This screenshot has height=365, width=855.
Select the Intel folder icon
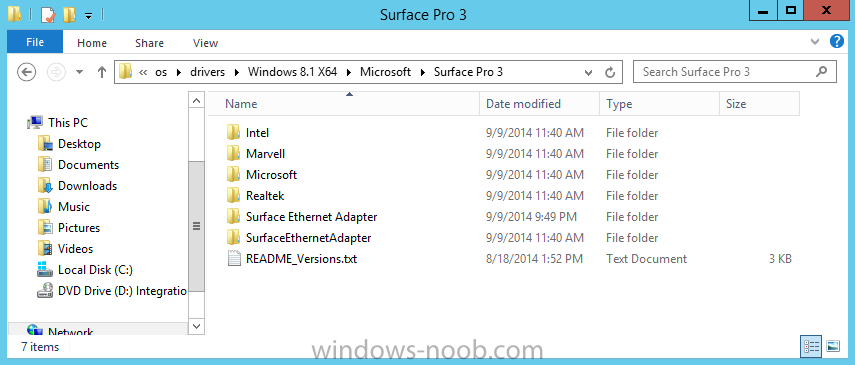[x=233, y=133]
